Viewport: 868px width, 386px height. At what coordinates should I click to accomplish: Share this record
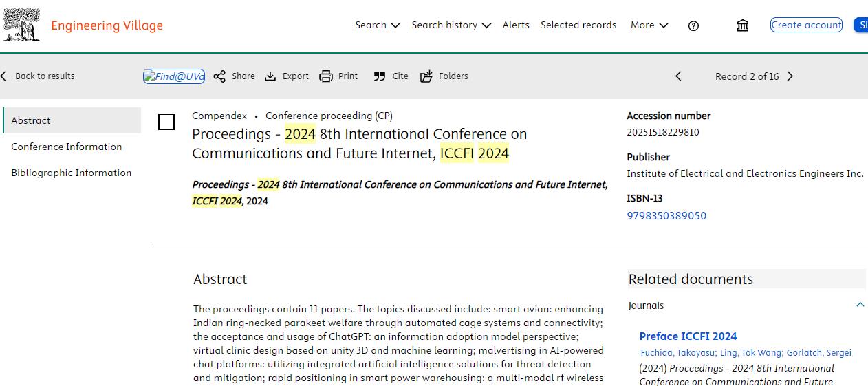point(234,76)
